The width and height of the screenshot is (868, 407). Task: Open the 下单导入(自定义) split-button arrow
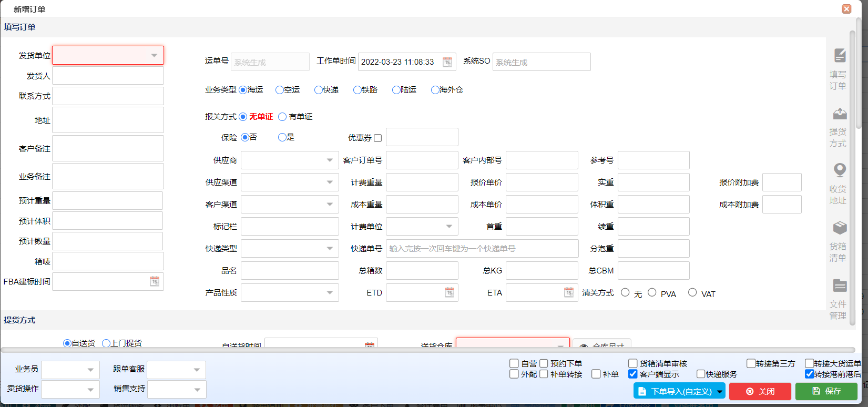coord(720,391)
